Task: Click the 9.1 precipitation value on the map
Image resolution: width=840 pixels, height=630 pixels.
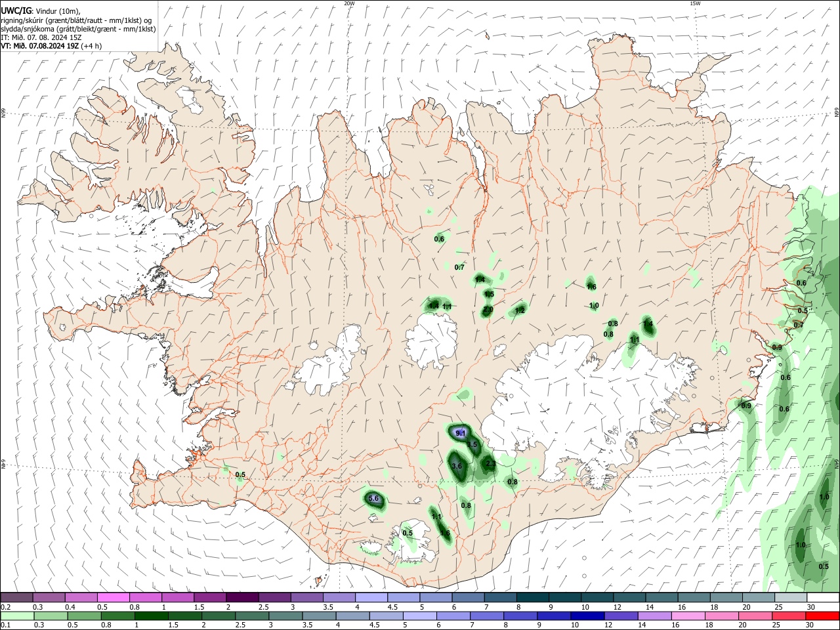Action: point(460,432)
